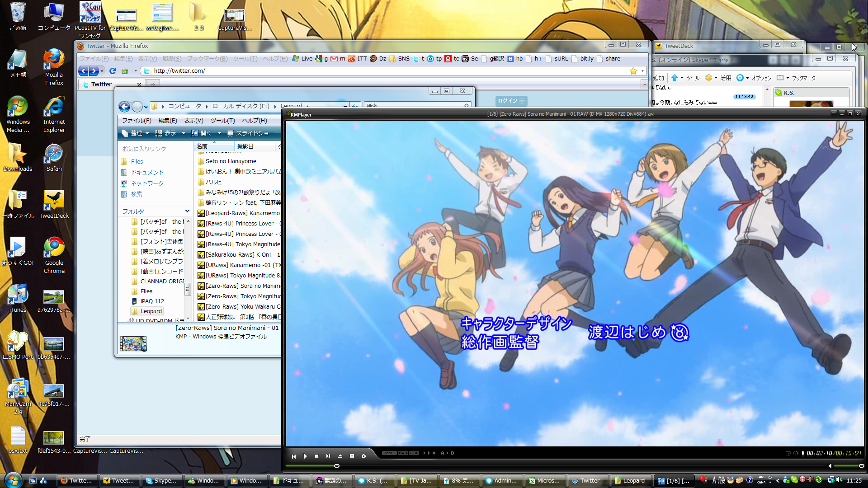This screenshot has height=488, width=868.
Task: Adjust the KMPlayer volume slider
Action: click(849, 466)
